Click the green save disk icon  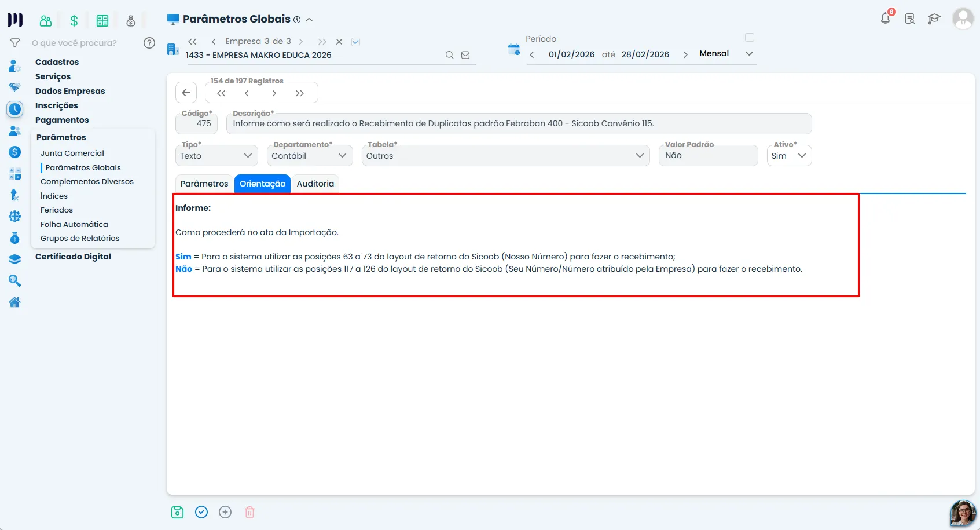click(x=178, y=512)
